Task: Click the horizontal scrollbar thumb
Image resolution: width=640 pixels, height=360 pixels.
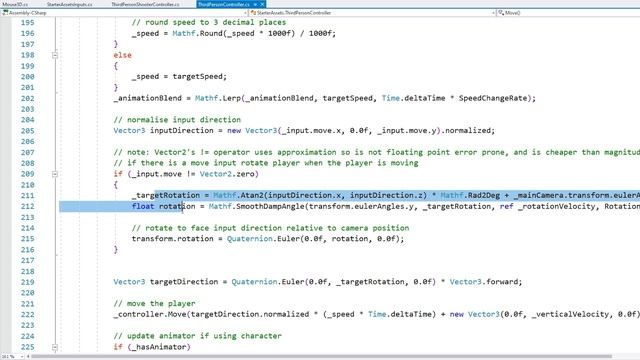Action: [x=322, y=357]
